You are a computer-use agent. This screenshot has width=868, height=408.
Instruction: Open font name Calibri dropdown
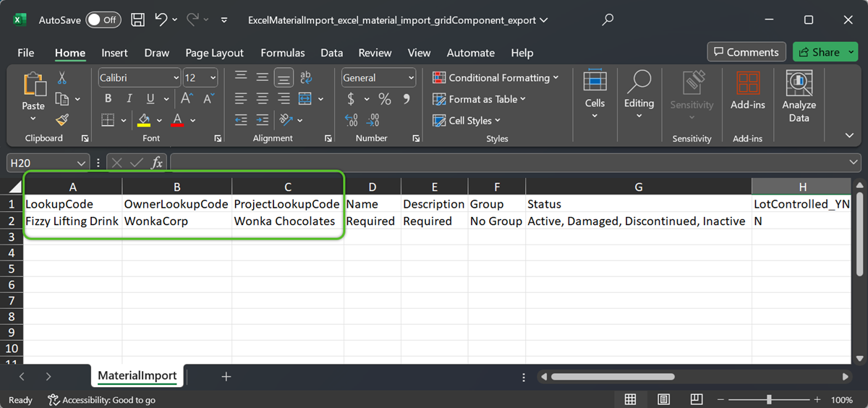[176, 77]
